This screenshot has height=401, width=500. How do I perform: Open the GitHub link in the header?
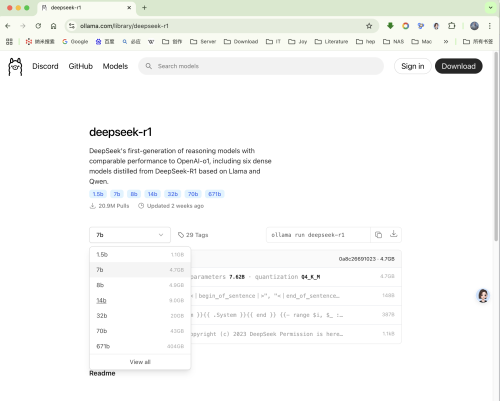[81, 66]
